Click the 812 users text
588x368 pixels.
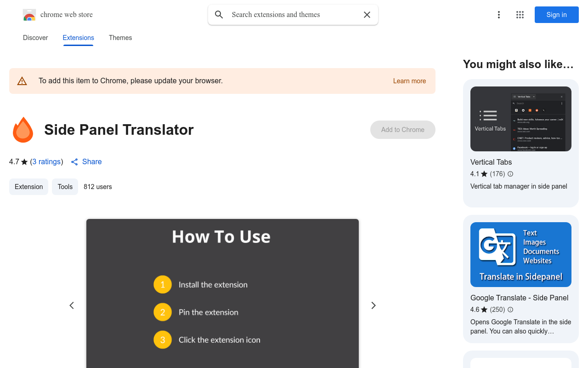[98, 187]
